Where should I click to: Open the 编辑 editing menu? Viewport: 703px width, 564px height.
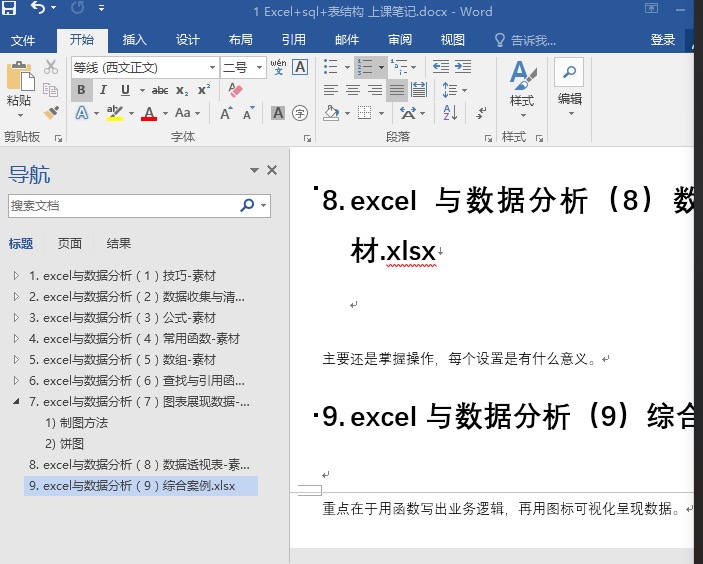coord(569,88)
